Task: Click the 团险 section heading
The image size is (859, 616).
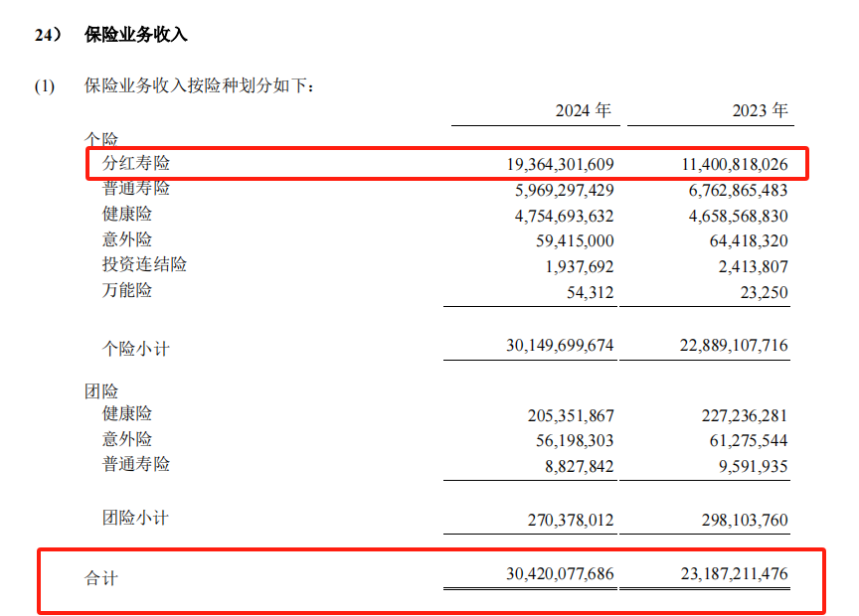Action: [101, 390]
